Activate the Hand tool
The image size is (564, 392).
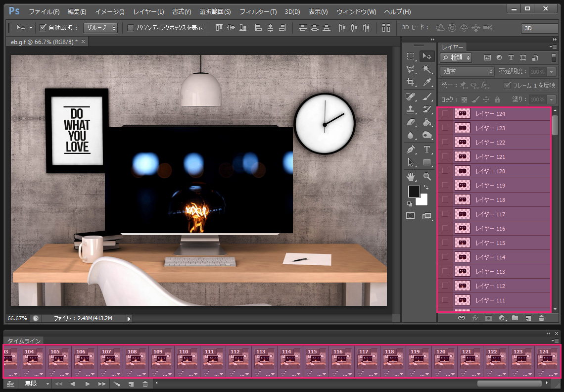tap(411, 176)
